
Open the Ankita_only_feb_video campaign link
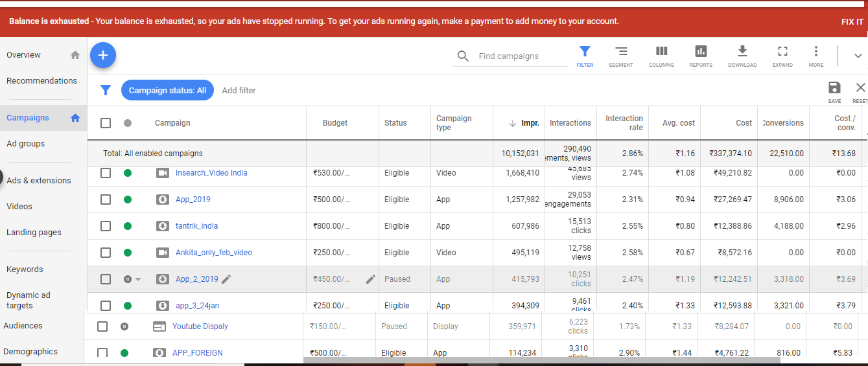pos(213,253)
